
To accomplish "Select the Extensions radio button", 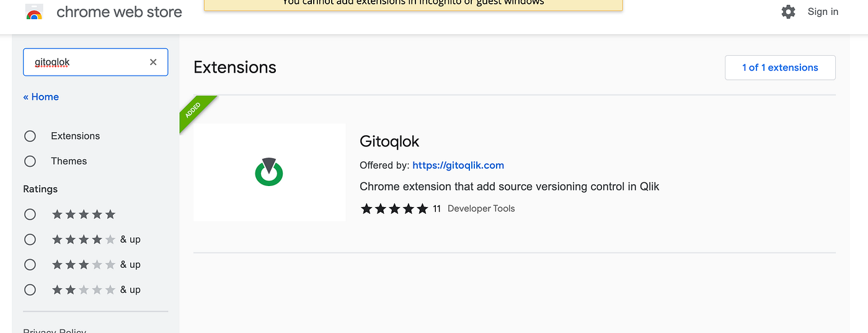I will tap(30, 136).
